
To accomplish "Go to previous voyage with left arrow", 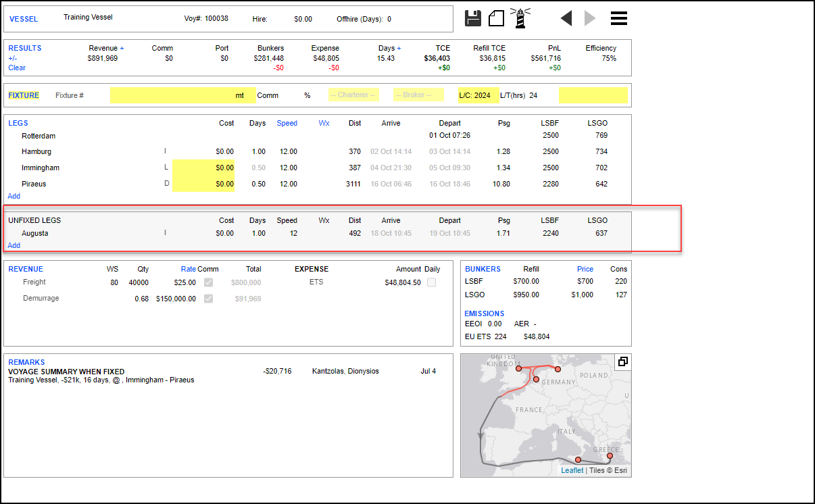I will click(x=566, y=18).
